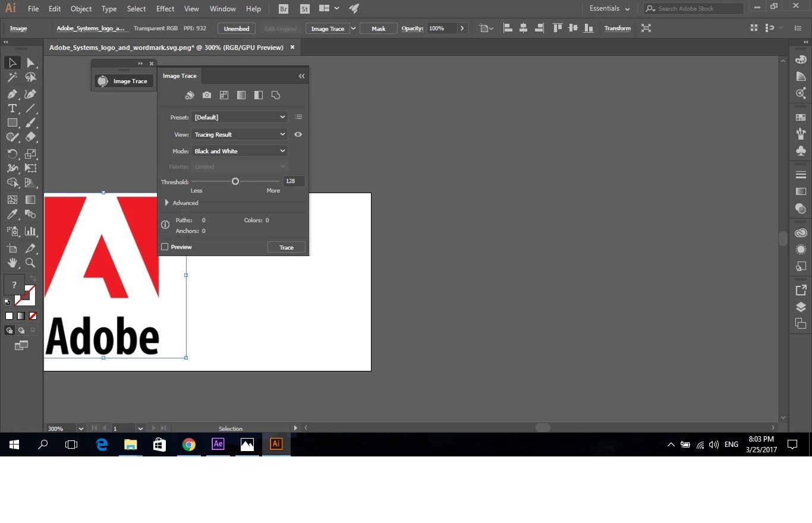
Task: Select the Selection tool arrow
Action: [12, 62]
